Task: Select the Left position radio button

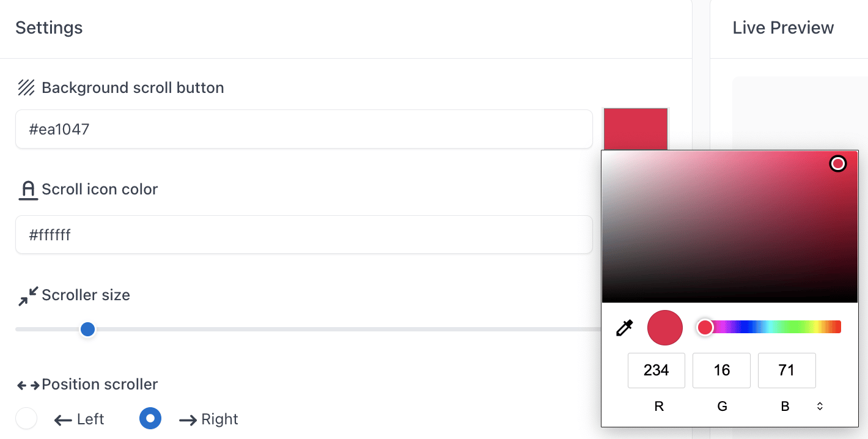Action: tap(26, 419)
